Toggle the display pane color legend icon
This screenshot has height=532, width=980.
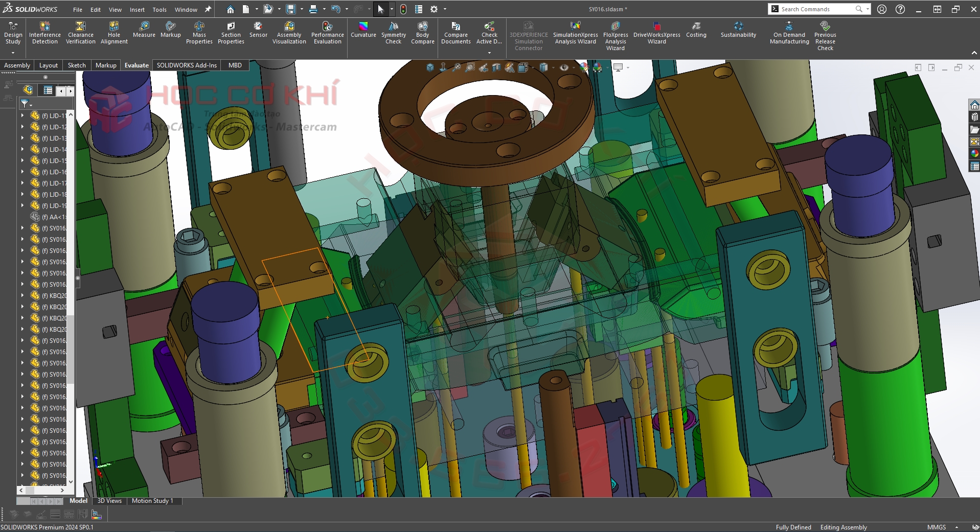coord(97,515)
